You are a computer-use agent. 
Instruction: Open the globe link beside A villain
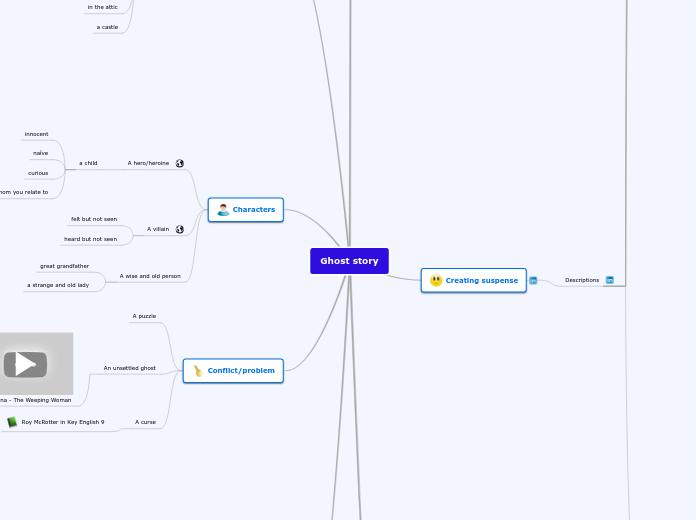click(180, 229)
